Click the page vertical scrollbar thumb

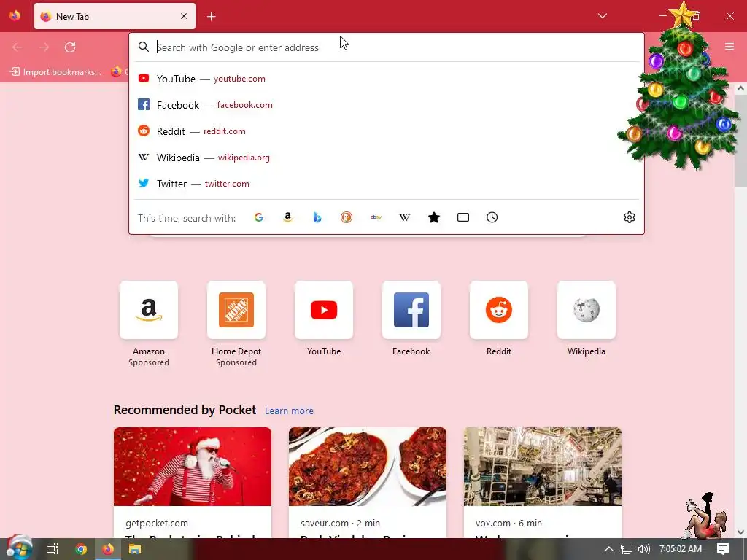click(740, 141)
